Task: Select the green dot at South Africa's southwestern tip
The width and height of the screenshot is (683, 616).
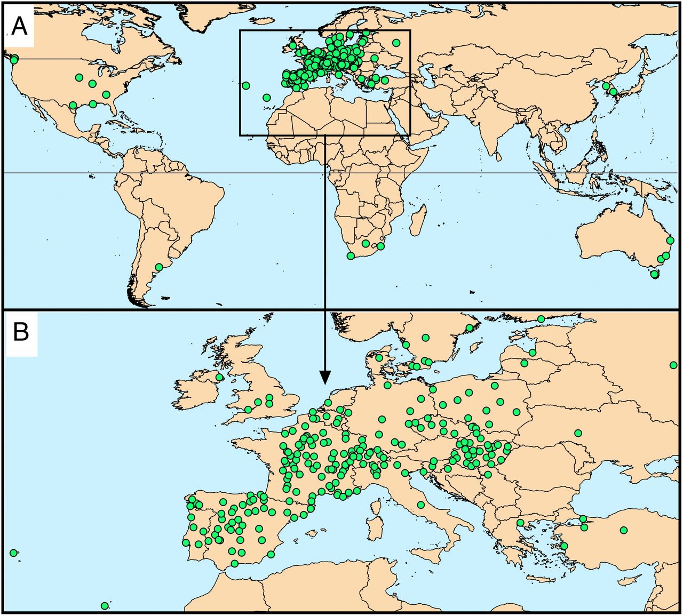Action: point(351,256)
